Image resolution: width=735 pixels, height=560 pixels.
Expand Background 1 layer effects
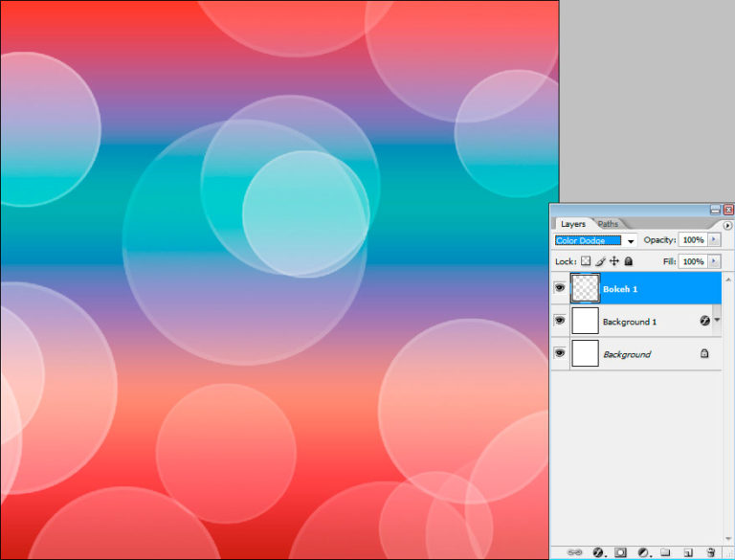(717, 320)
